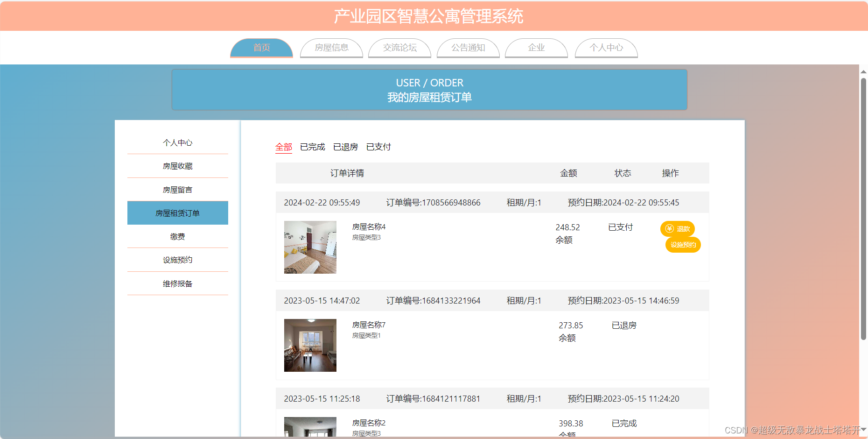Open 维修报备 in the sidebar
This screenshot has width=868, height=439.
click(177, 283)
